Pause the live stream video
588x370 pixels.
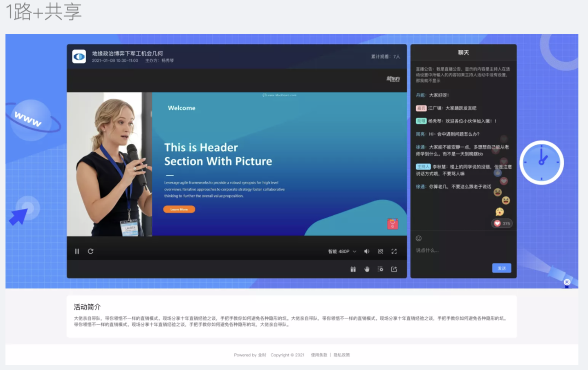pos(77,251)
